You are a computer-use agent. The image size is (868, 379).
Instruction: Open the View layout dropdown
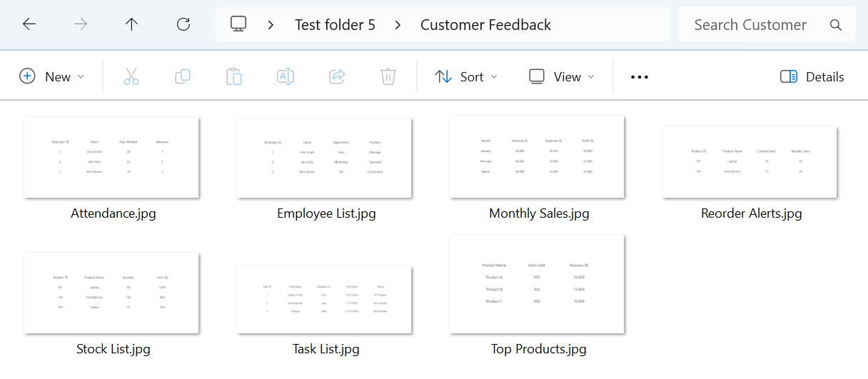tap(562, 76)
